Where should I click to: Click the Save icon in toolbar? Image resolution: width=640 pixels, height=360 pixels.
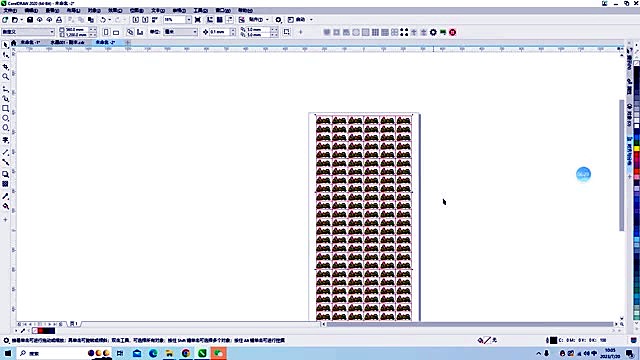(x=30, y=20)
